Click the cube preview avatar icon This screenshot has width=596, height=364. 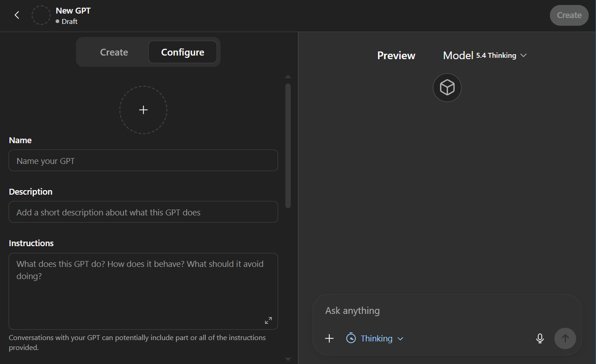click(447, 87)
